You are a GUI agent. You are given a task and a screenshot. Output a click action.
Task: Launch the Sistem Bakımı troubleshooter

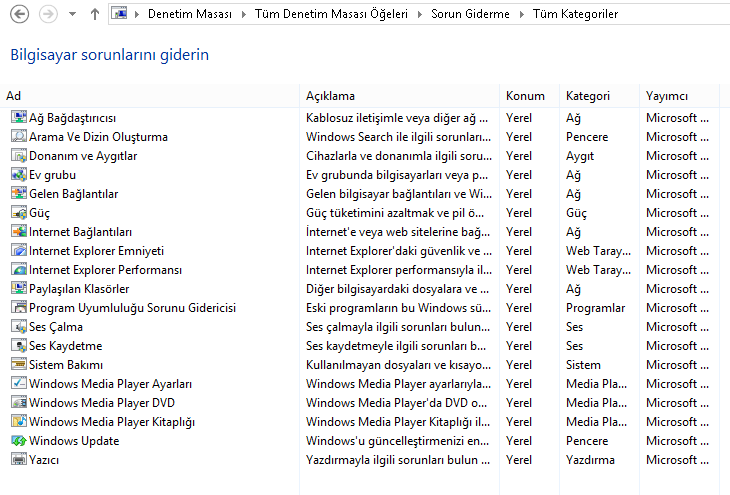point(66,365)
